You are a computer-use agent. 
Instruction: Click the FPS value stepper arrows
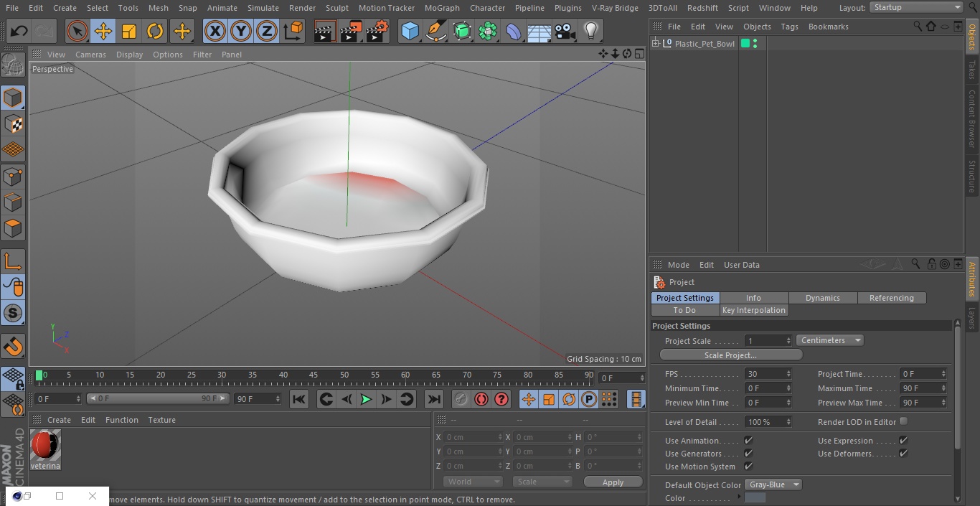point(788,374)
